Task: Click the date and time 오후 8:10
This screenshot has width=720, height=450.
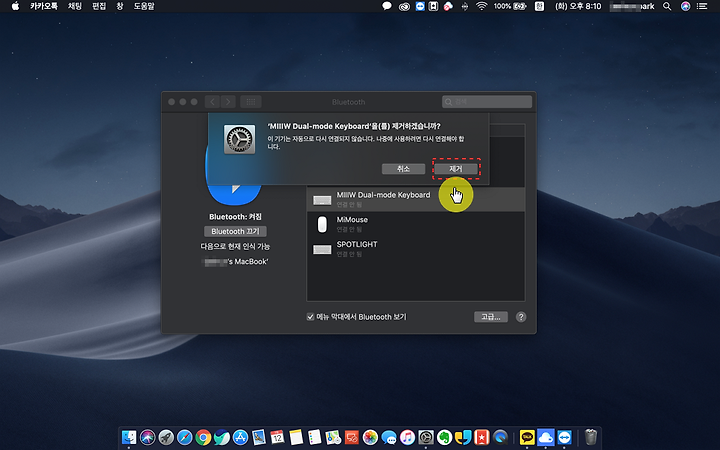Action: (x=578, y=6)
